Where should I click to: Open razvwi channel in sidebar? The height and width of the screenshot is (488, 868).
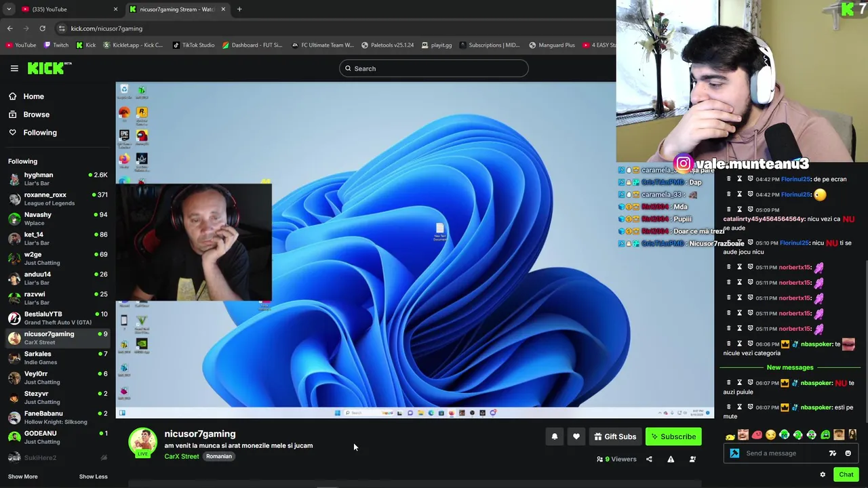(58, 298)
